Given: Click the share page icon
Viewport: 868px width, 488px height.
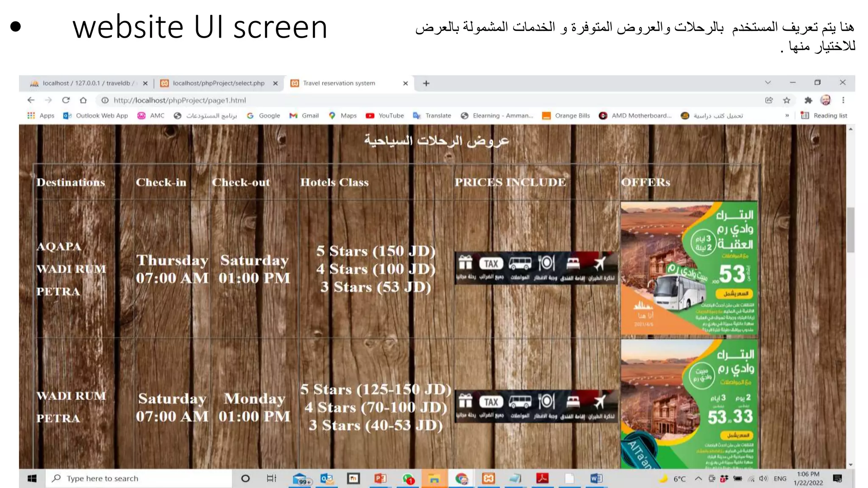Looking at the screenshot, I should 769,100.
